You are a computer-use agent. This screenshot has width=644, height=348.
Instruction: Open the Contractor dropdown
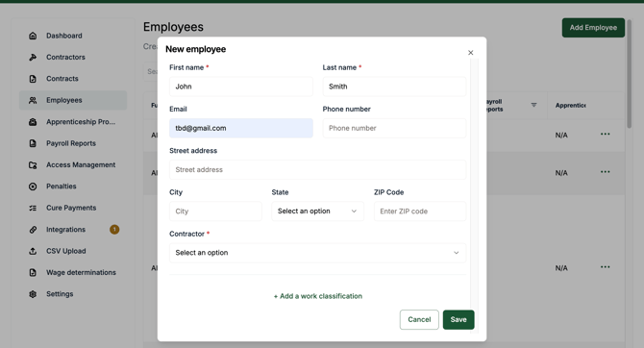317,253
